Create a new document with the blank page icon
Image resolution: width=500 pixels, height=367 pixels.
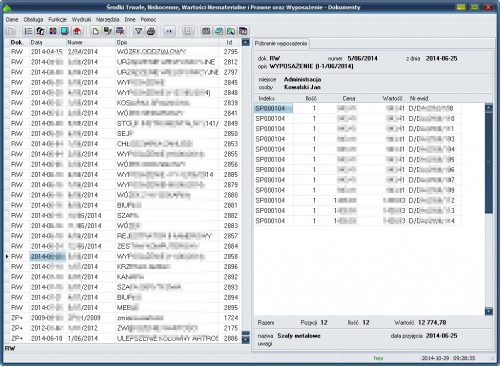pos(96,31)
